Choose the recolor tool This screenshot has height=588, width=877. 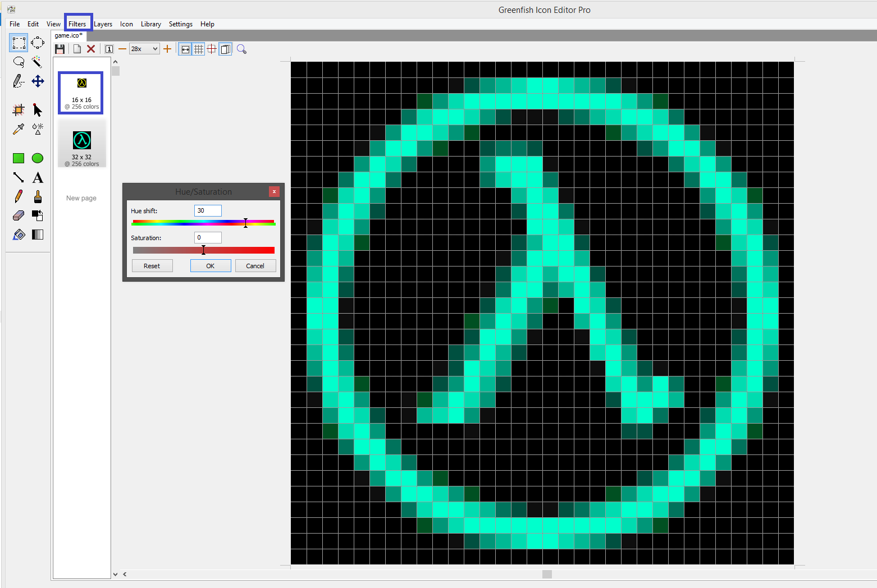(38, 216)
